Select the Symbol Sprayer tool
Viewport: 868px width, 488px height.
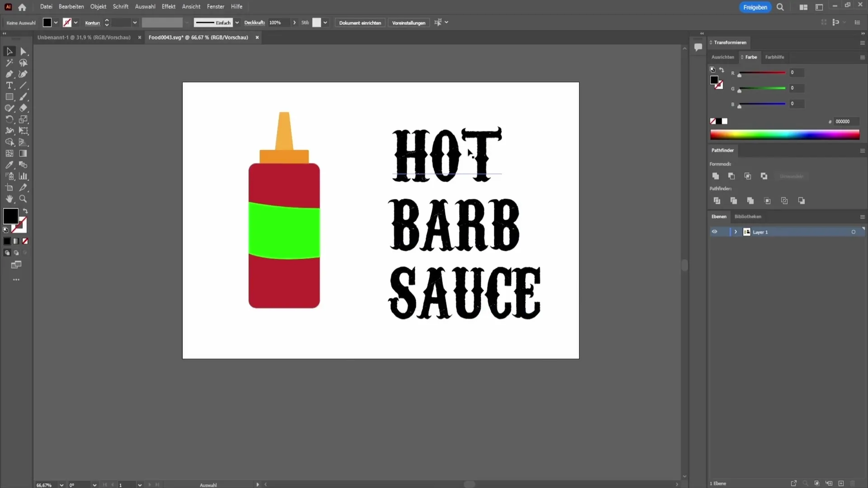pyautogui.click(x=9, y=176)
